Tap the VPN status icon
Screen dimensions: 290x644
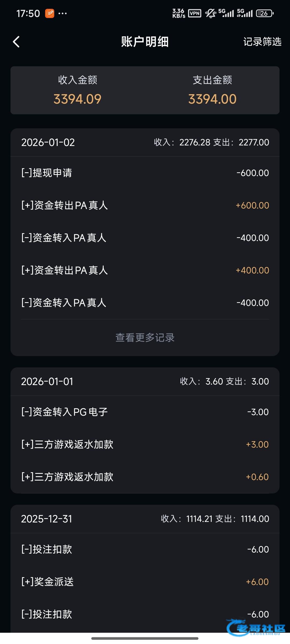coord(195,13)
